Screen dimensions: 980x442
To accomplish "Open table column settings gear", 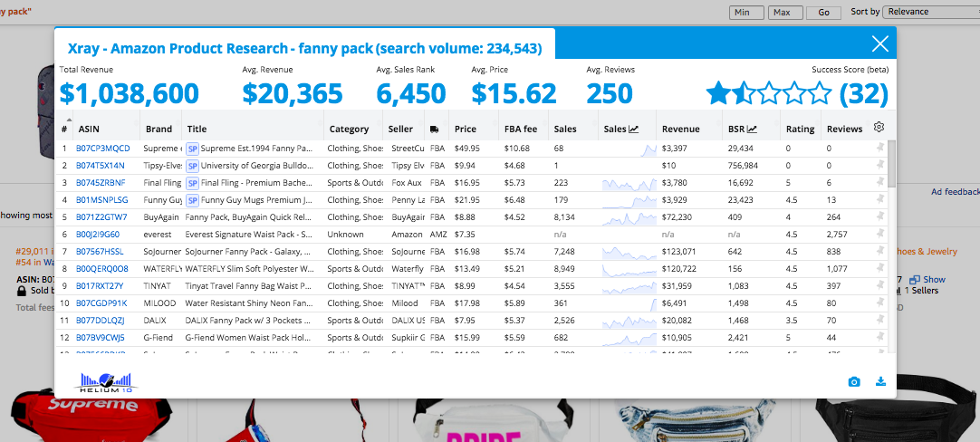I will pos(879,128).
